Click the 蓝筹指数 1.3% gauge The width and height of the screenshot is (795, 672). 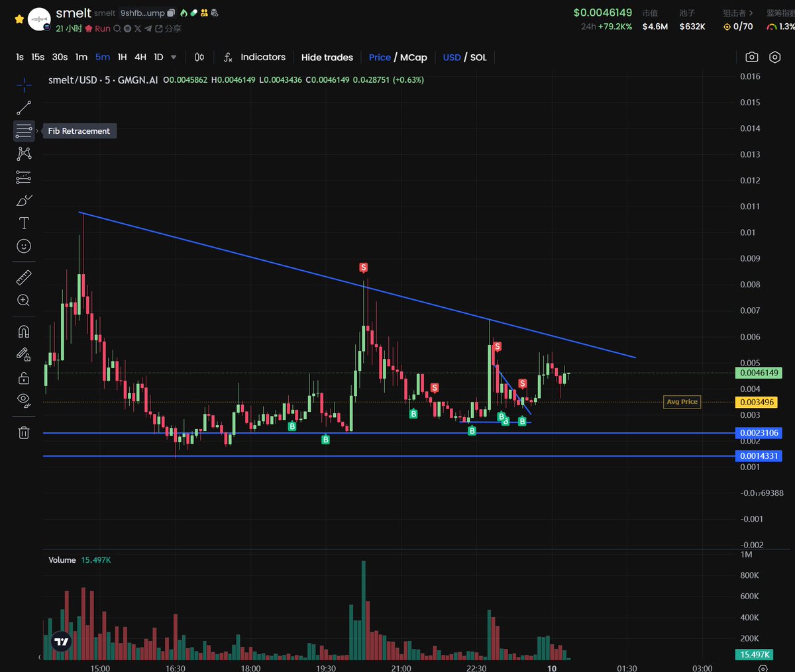coord(780,26)
